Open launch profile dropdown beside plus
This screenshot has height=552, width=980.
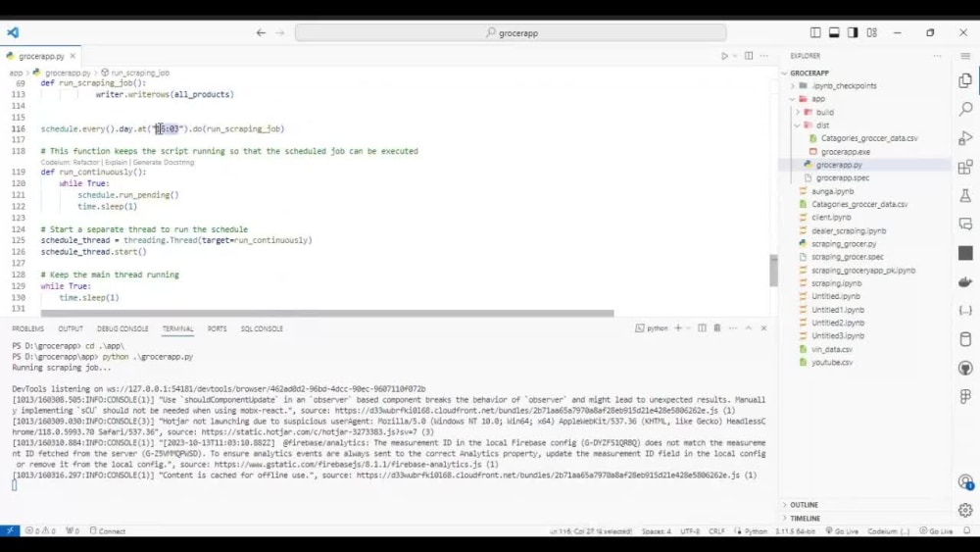(688, 328)
